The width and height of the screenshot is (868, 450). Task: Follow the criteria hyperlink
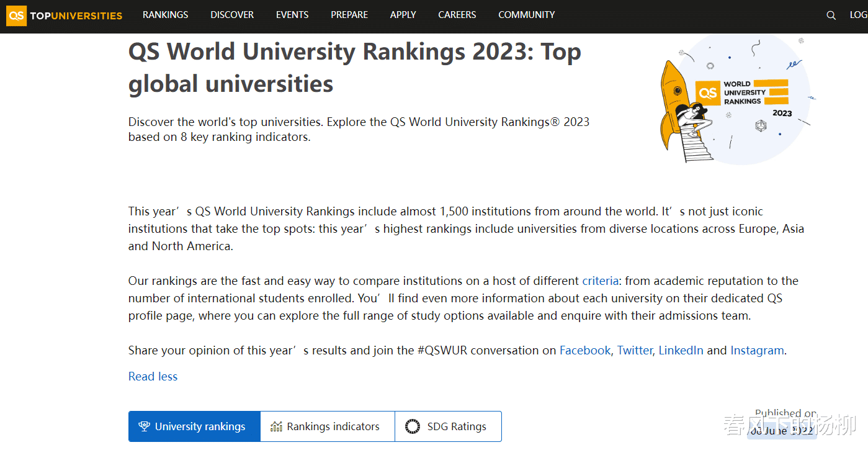(x=600, y=281)
